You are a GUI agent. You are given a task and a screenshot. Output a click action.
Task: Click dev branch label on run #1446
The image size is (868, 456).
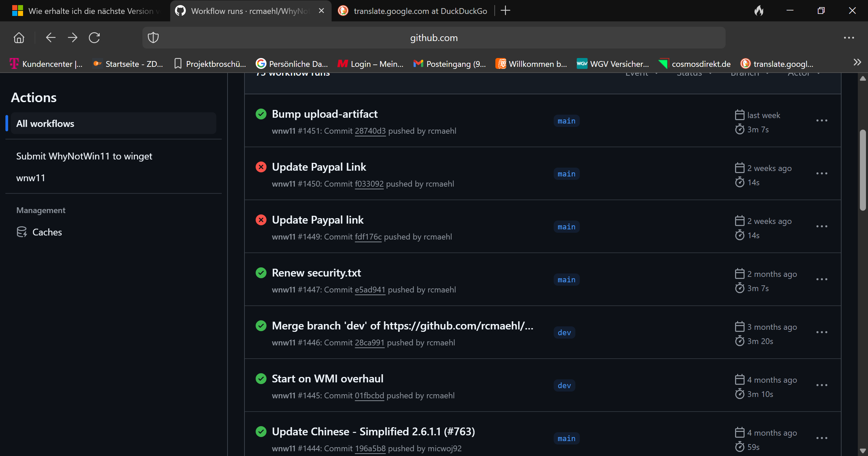click(x=564, y=332)
